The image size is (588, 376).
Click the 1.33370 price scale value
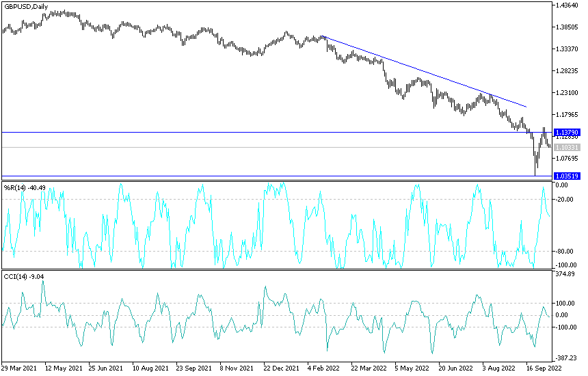tap(567, 49)
